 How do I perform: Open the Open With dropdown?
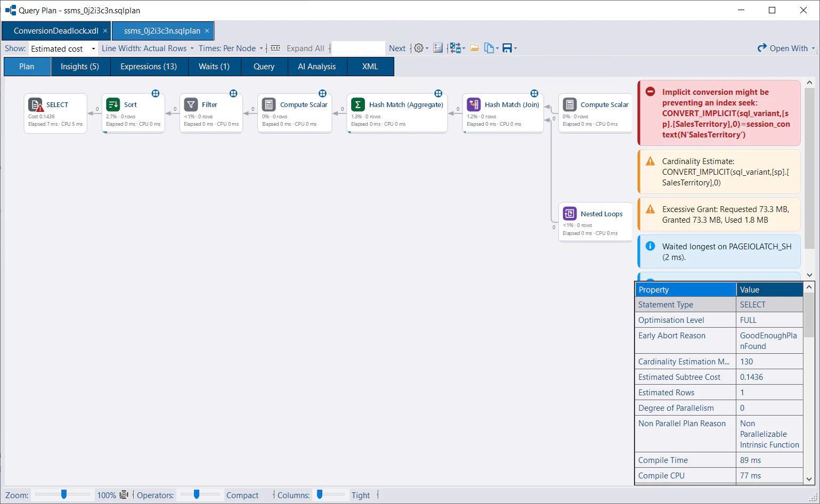[786, 48]
